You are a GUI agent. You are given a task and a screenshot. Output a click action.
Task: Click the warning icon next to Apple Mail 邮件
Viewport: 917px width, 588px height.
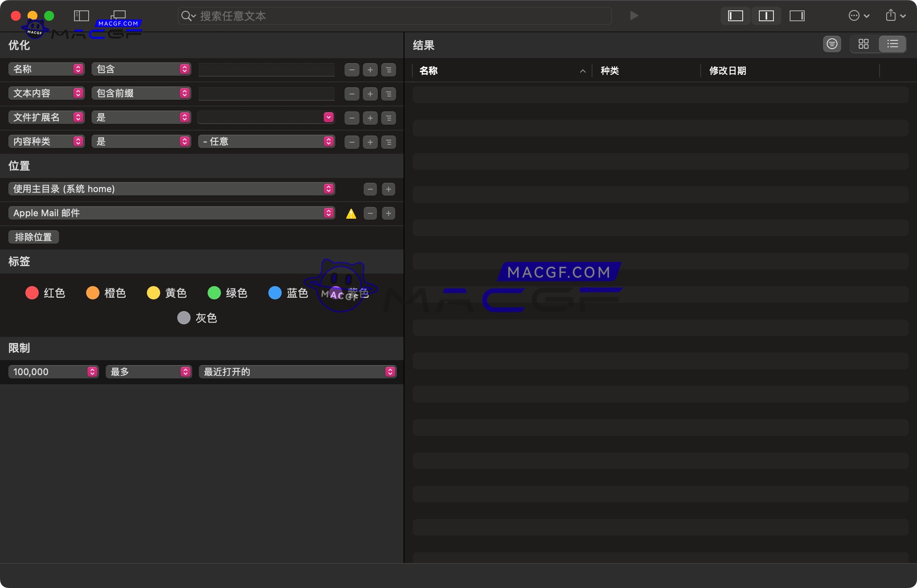tap(351, 213)
